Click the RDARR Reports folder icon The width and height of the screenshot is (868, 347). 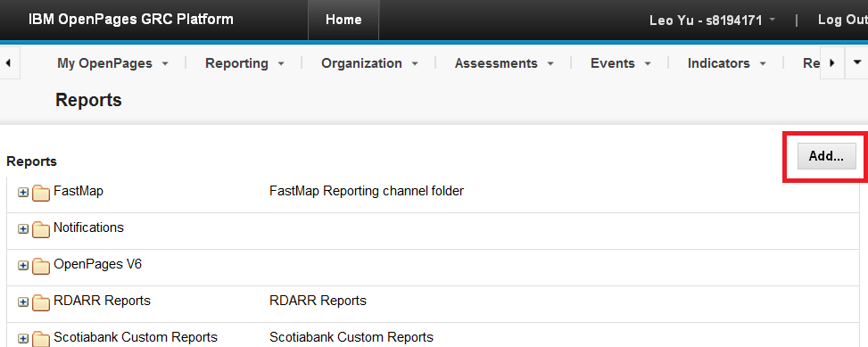(41, 302)
